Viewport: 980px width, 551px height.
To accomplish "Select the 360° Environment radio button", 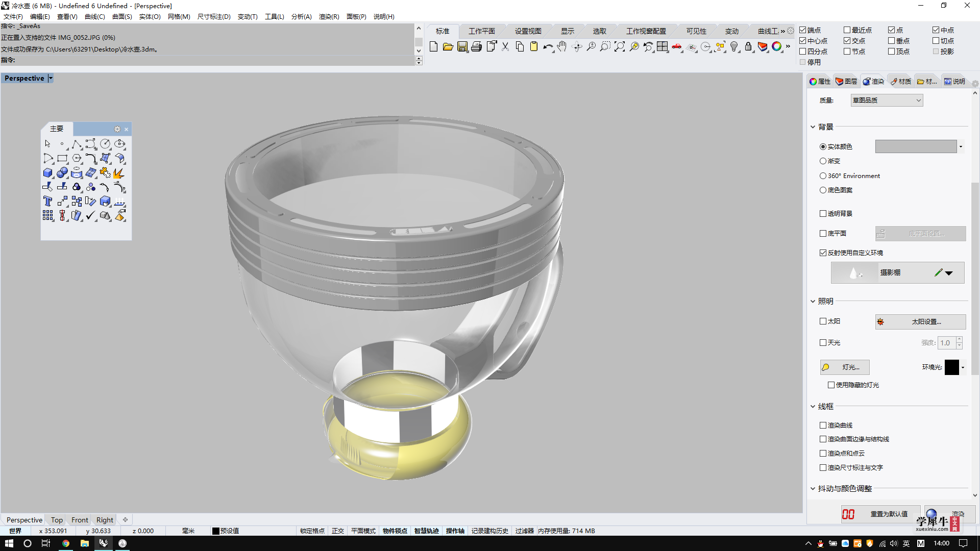I will tap(823, 176).
